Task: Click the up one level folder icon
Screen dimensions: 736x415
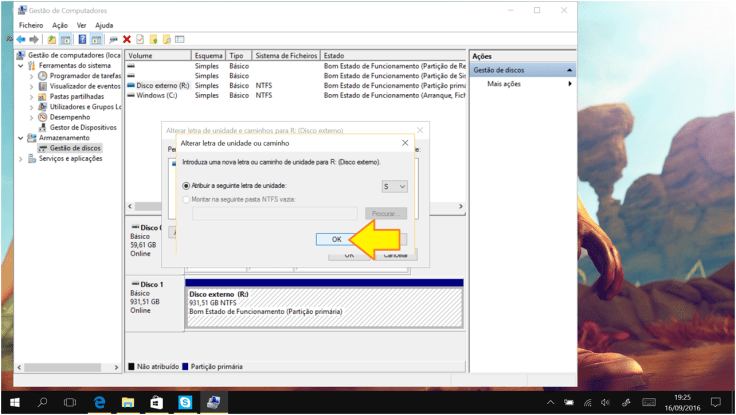Action: coord(51,39)
